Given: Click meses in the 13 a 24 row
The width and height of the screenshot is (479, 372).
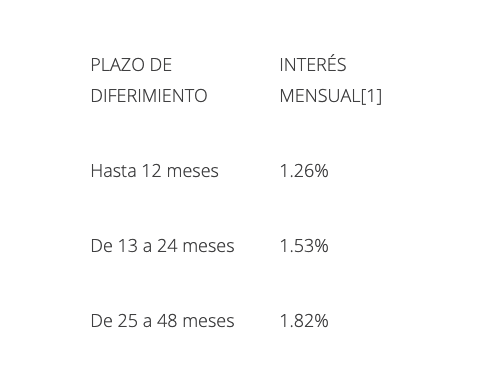Looking at the screenshot, I should [x=209, y=247].
